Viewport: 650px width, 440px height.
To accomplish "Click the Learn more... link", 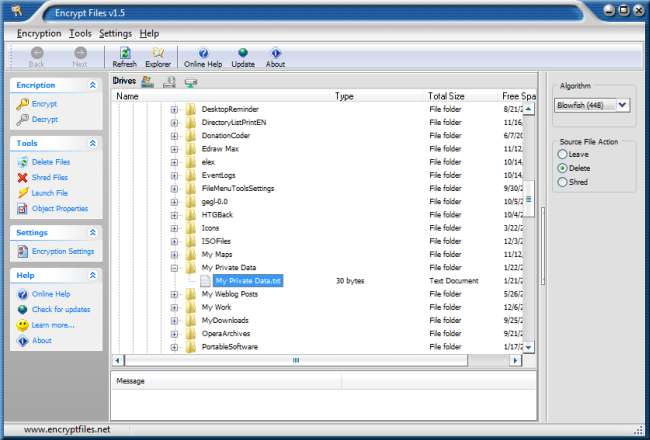I will [53, 325].
